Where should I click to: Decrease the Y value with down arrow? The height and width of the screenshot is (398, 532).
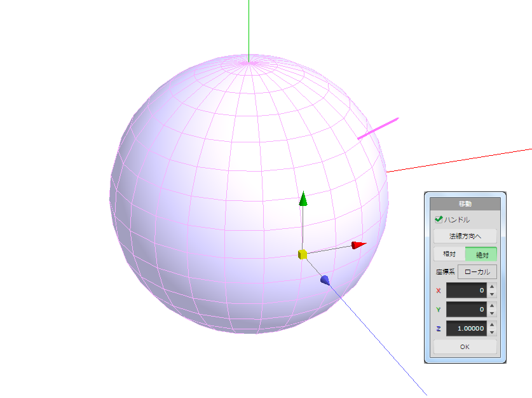[x=491, y=313]
